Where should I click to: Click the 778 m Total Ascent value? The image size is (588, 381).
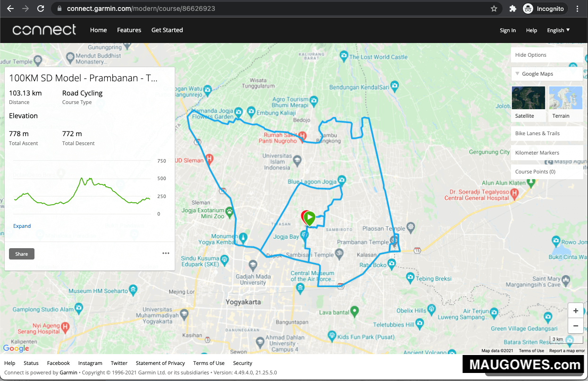19,134
